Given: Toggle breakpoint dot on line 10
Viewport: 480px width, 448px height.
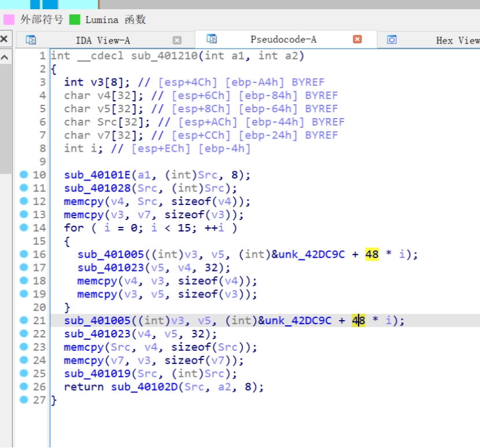Looking at the screenshot, I should 24,174.
